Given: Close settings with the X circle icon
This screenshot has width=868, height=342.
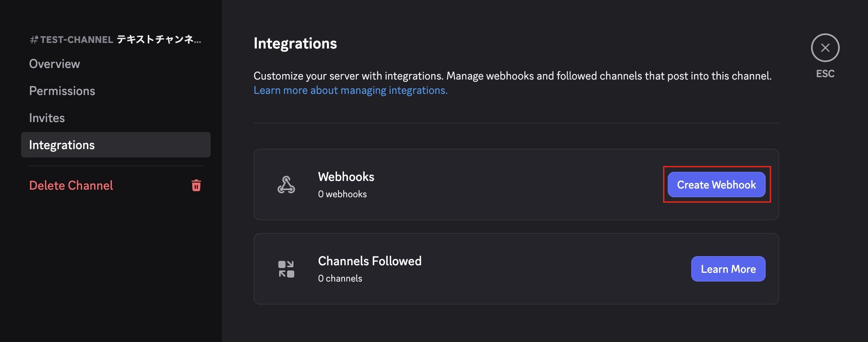Looking at the screenshot, I should tap(825, 48).
